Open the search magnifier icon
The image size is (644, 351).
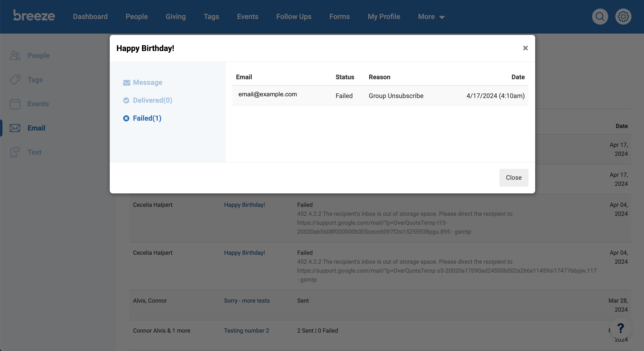click(600, 17)
